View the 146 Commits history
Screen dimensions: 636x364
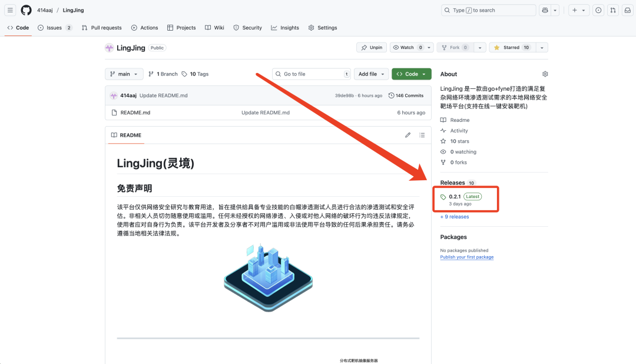pyautogui.click(x=406, y=96)
